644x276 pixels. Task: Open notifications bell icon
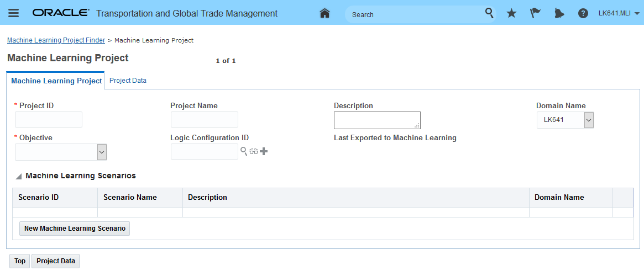click(x=559, y=13)
